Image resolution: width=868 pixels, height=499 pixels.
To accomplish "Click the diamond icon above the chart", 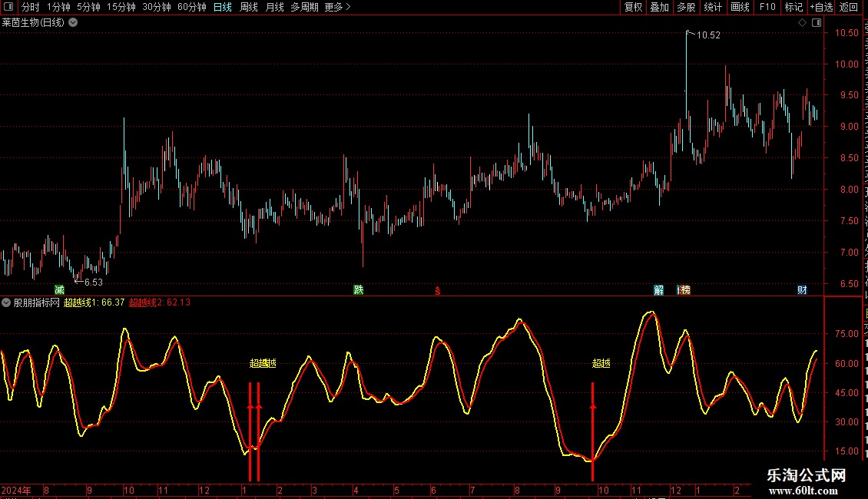I will [x=802, y=23].
